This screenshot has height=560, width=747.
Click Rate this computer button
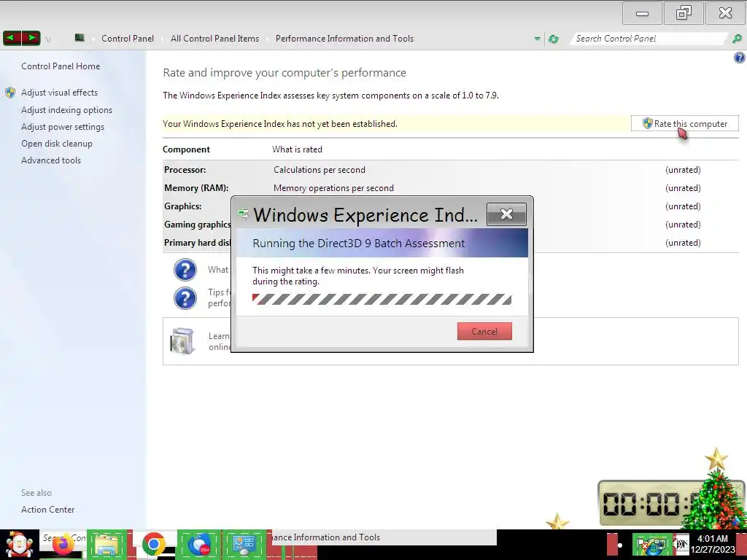pyautogui.click(x=684, y=123)
